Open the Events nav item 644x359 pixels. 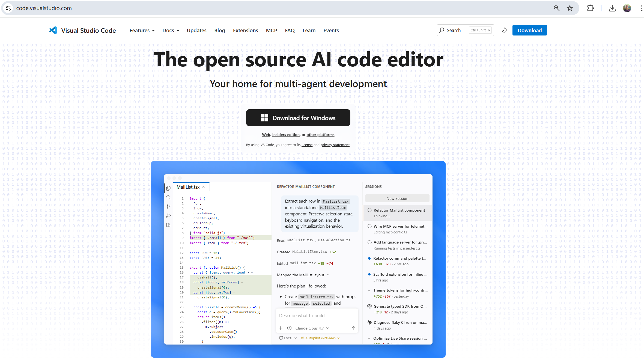331,31
